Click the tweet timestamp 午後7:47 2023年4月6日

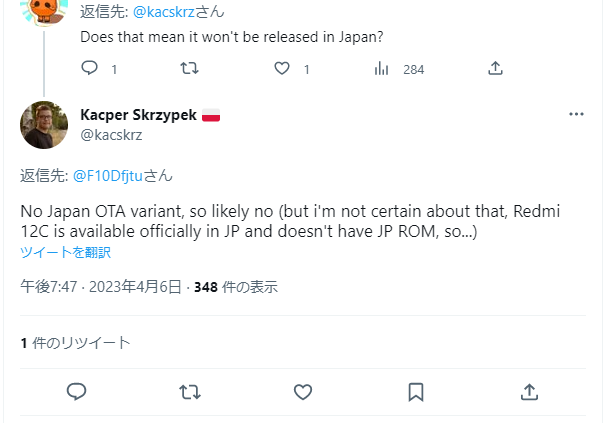[101, 287]
